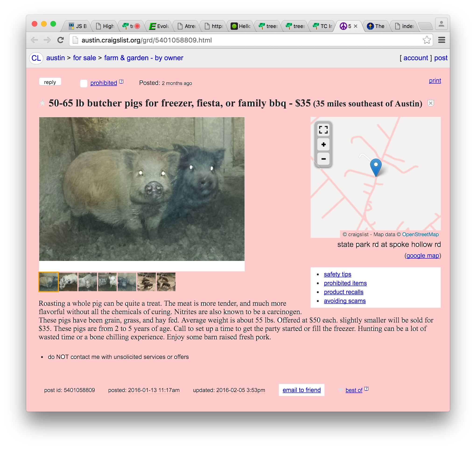476x449 pixels.
Task: Open the Chrome hamburger menu
Action: click(441, 40)
